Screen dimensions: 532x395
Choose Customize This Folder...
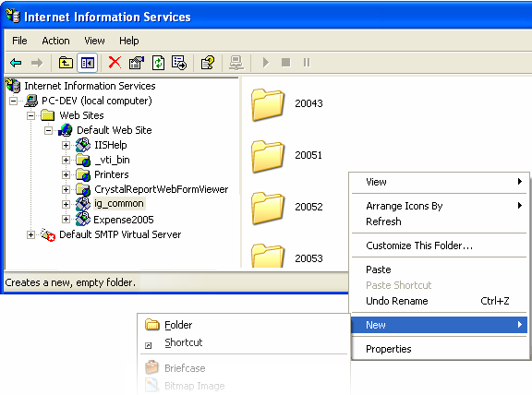[439, 245]
